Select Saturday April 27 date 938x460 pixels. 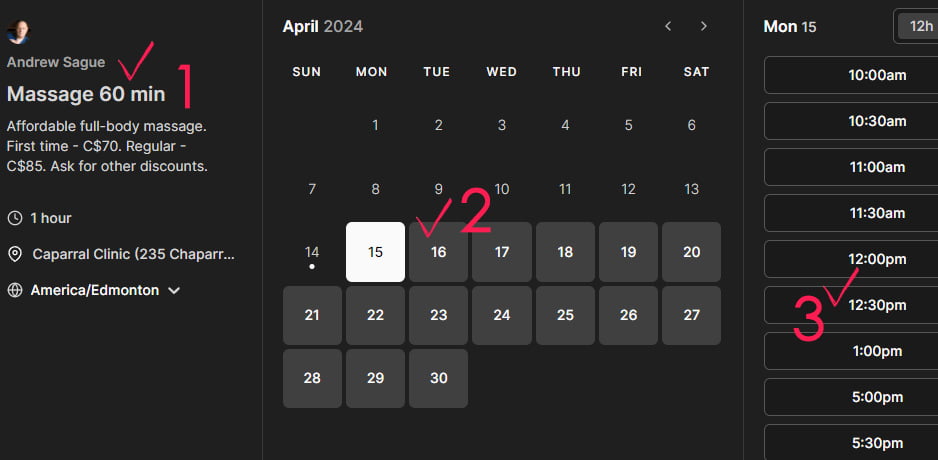691,315
